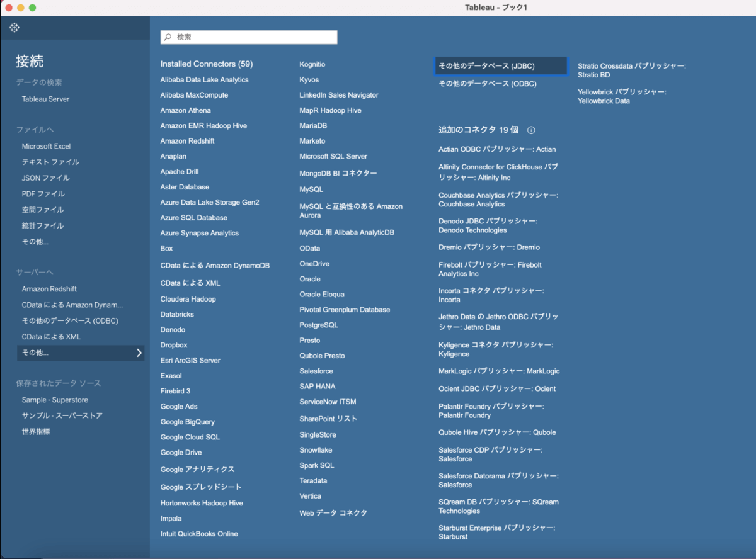The height and width of the screenshot is (559, 756).
Task: Select the Box connector
Action: pos(166,249)
